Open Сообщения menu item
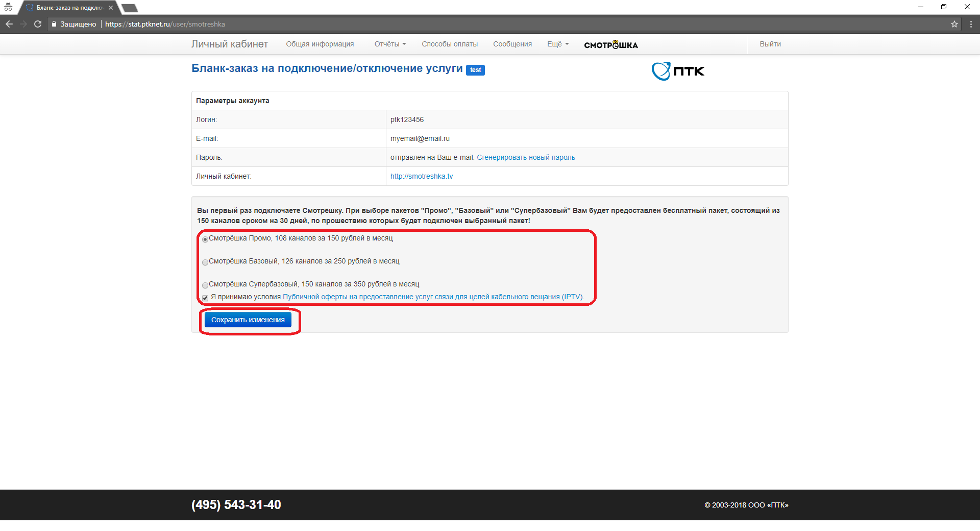 [512, 44]
